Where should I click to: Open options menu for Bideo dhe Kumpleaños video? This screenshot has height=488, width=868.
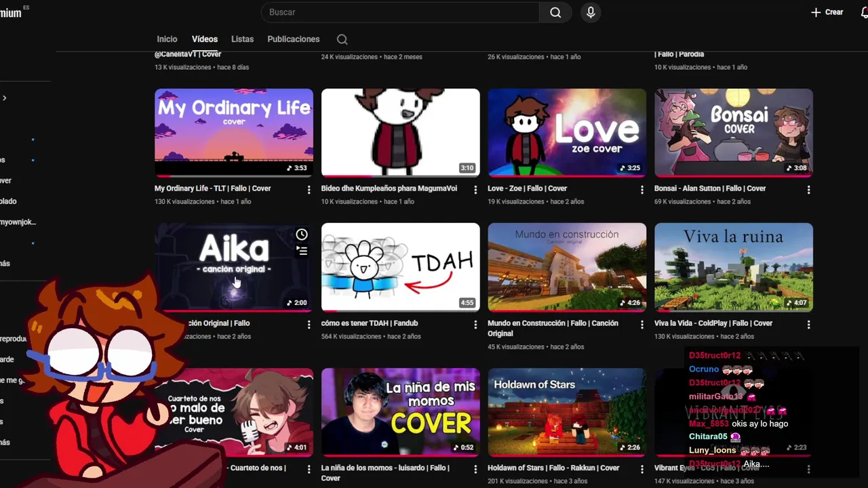tap(475, 190)
